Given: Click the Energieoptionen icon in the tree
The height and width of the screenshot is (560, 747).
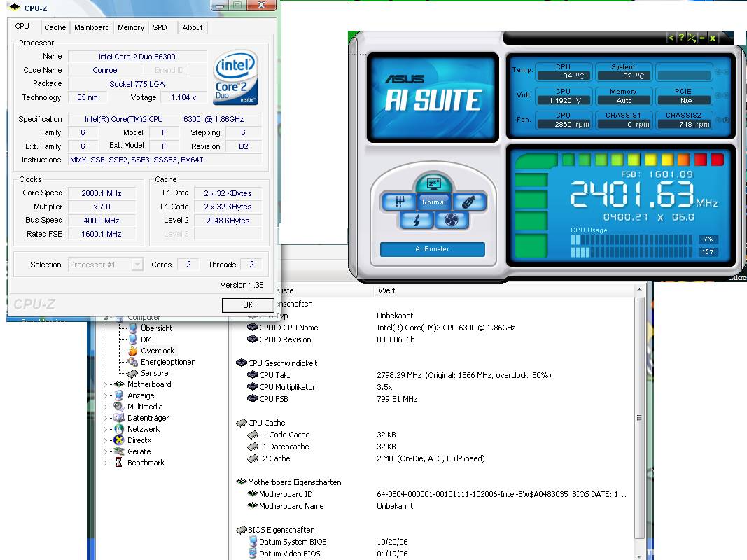Looking at the screenshot, I should point(133,362).
